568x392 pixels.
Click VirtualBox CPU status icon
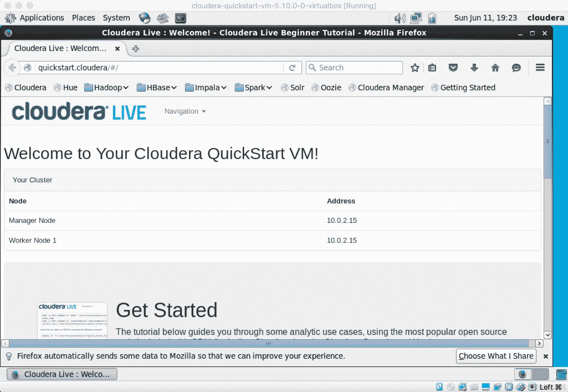click(509, 387)
